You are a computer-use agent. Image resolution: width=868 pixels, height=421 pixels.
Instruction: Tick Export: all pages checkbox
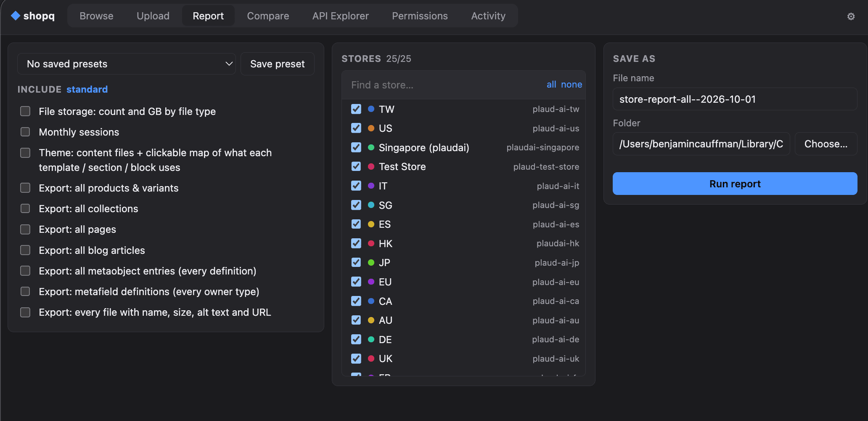pos(25,229)
